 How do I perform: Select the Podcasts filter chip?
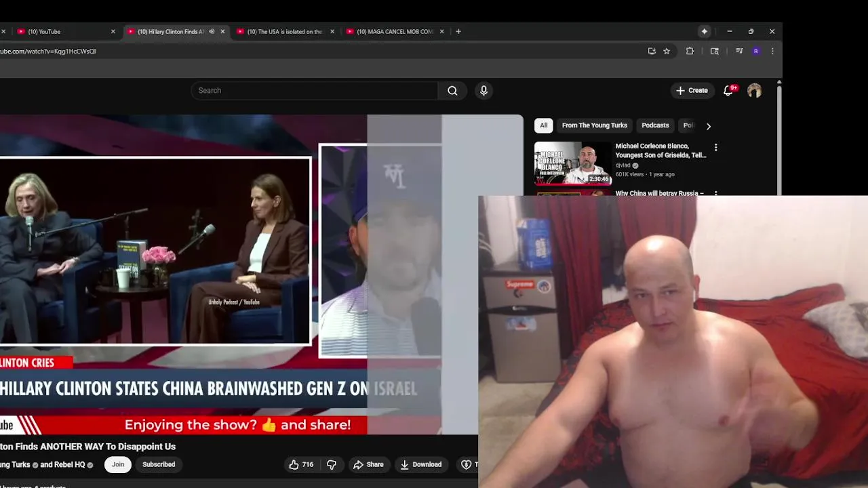click(x=655, y=125)
